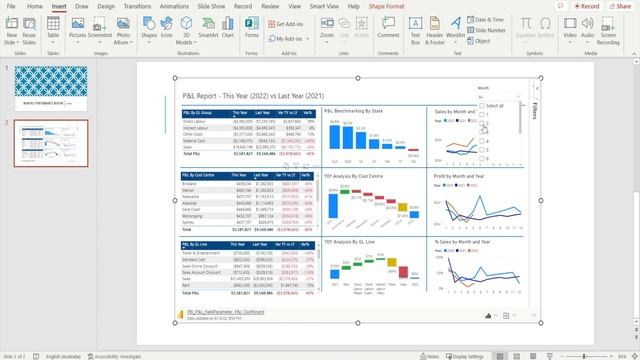Open the Animations tab

coord(174,6)
